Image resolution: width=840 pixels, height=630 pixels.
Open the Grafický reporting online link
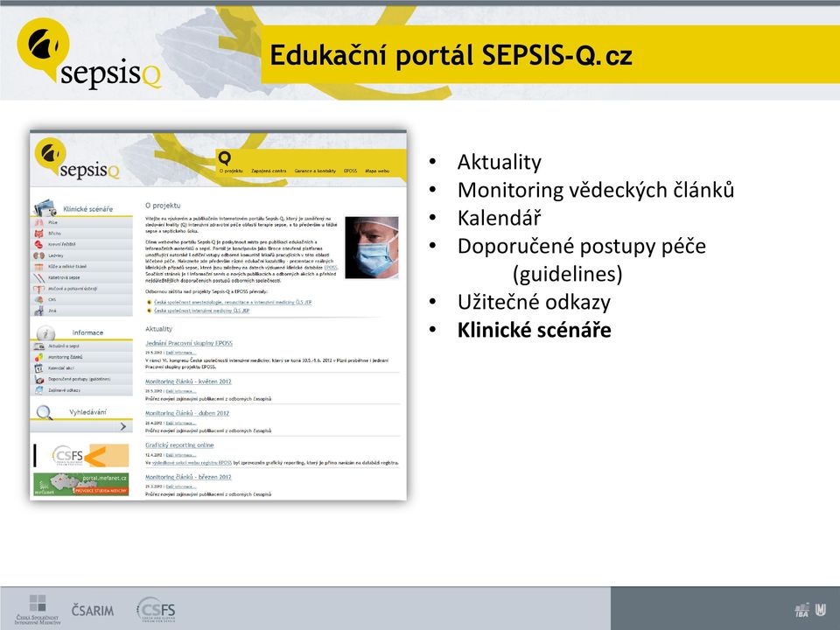tap(179, 444)
